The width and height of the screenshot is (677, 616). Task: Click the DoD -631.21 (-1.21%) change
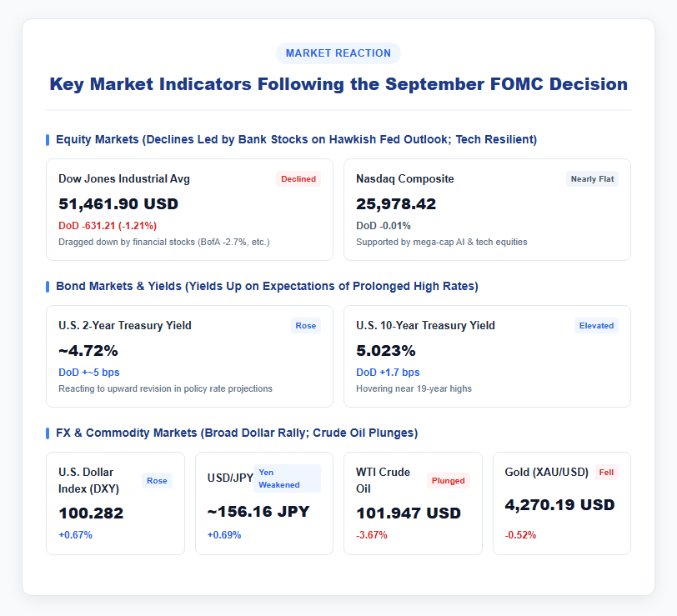tap(108, 226)
